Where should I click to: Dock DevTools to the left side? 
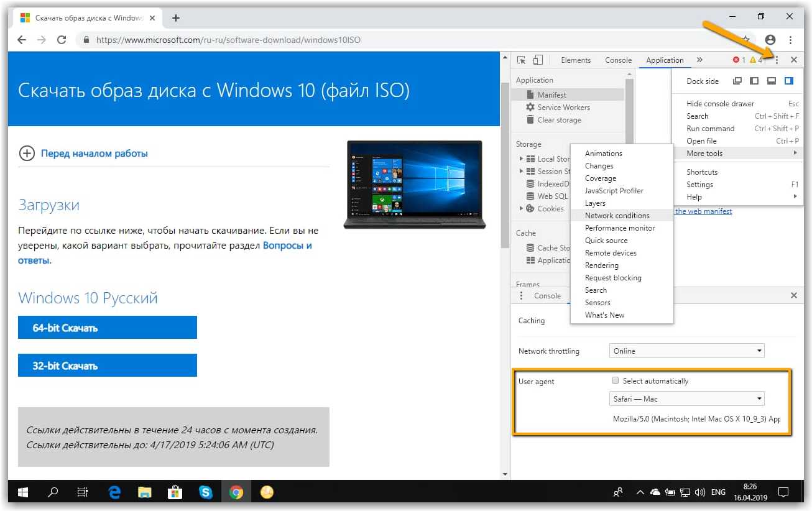pos(754,81)
